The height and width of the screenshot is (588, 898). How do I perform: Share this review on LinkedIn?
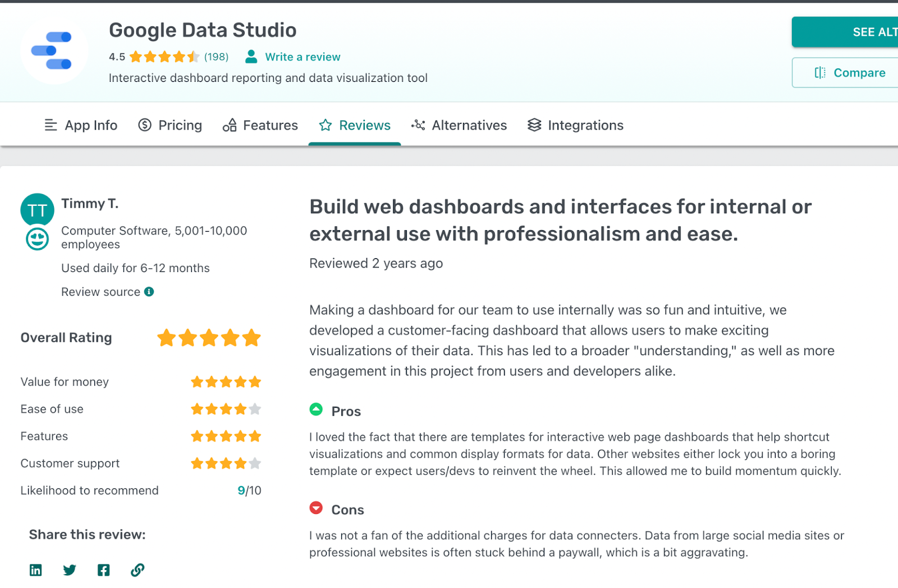[x=35, y=570]
